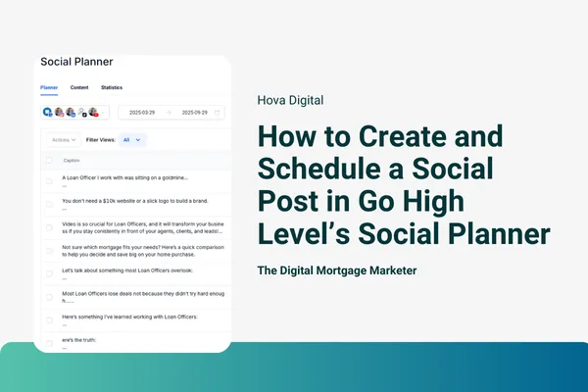The width and height of the screenshot is (588, 392).
Task: Click start date 2025-03-29 field
Action: (x=142, y=113)
